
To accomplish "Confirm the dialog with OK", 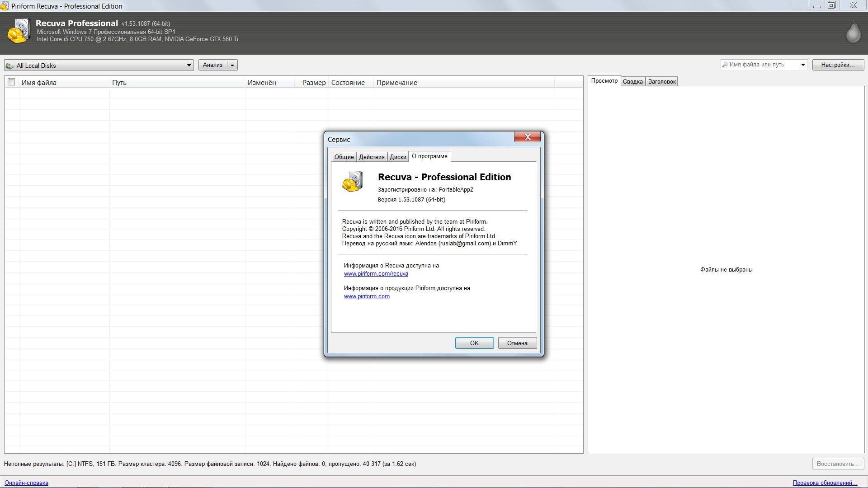I will pos(474,343).
